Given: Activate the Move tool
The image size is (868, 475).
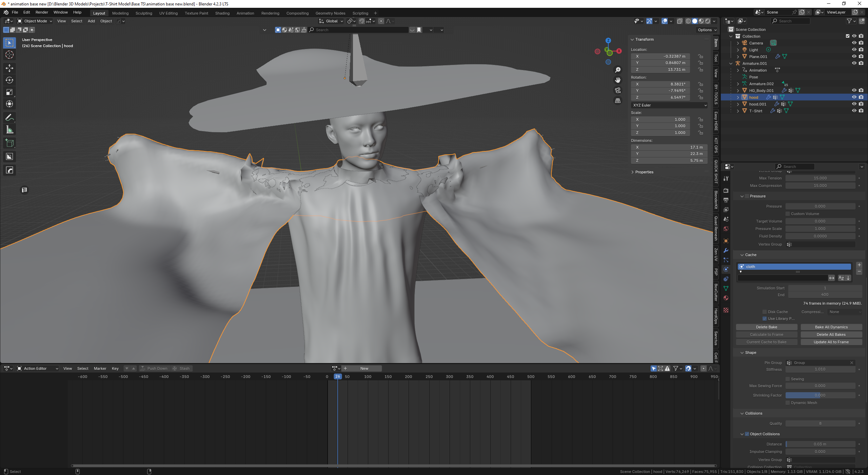Looking at the screenshot, I should tap(9, 68).
